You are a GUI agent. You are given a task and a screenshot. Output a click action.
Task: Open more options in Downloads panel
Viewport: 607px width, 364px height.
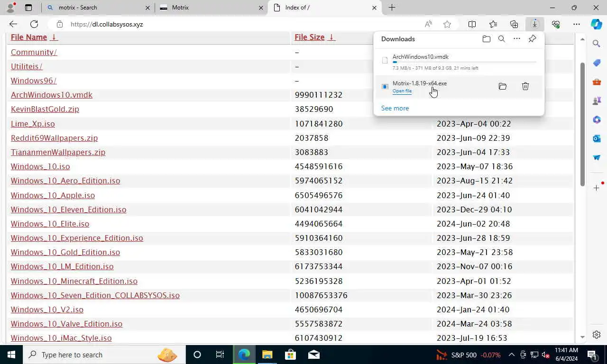pyautogui.click(x=517, y=39)
